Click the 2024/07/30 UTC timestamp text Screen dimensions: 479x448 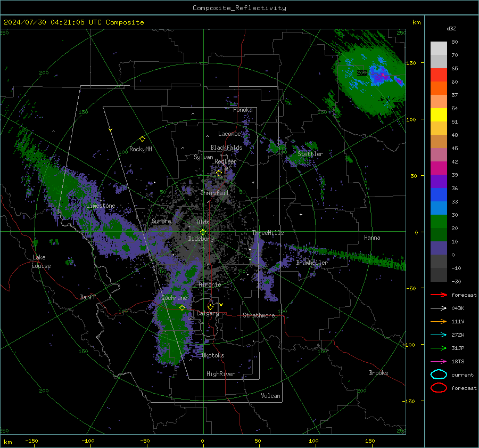pyautogui.click(x=73, y=22)
